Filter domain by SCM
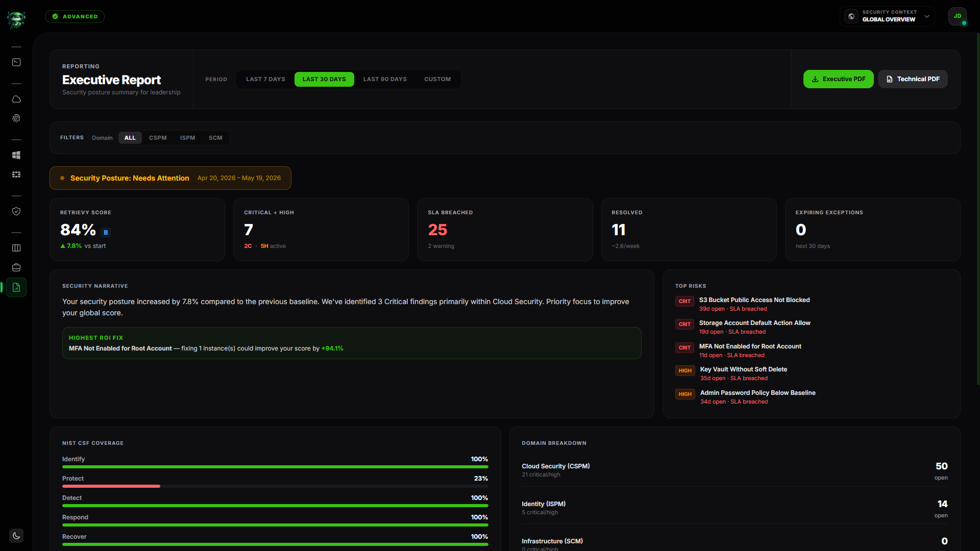This screenshot has height=551, width=980. (215, 138)
